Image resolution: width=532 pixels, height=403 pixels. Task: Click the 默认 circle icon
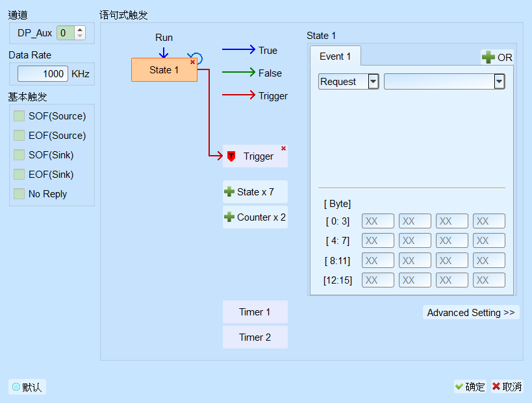pyautogui.click(x=16, y=387)
